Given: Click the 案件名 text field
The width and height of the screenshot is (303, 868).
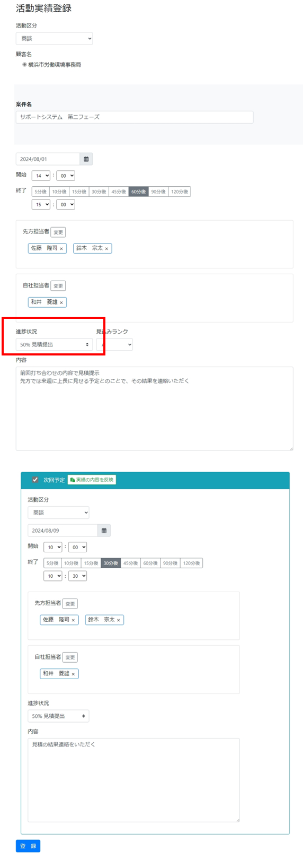Looking at the screenshot, I should pos(135,117).
